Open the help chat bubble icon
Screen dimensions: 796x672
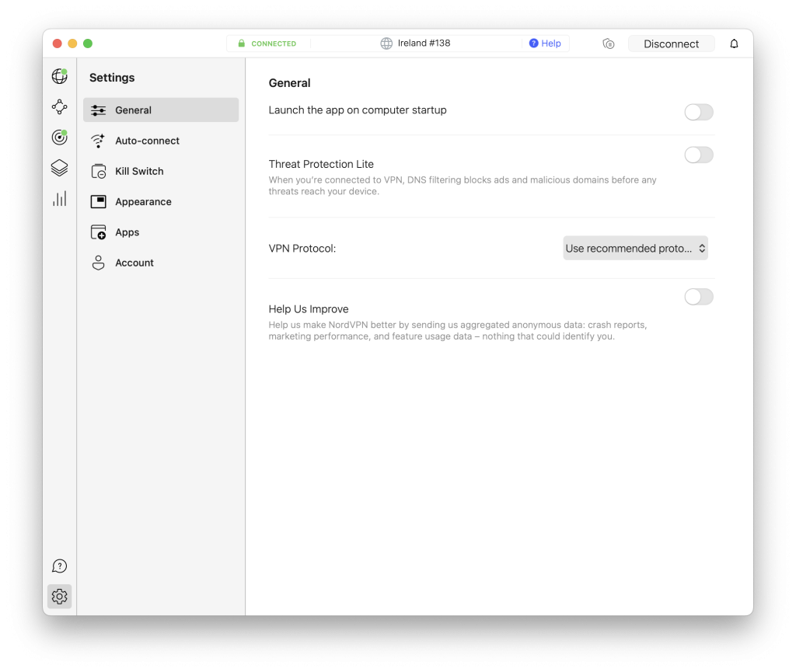(x=59, y=566)
